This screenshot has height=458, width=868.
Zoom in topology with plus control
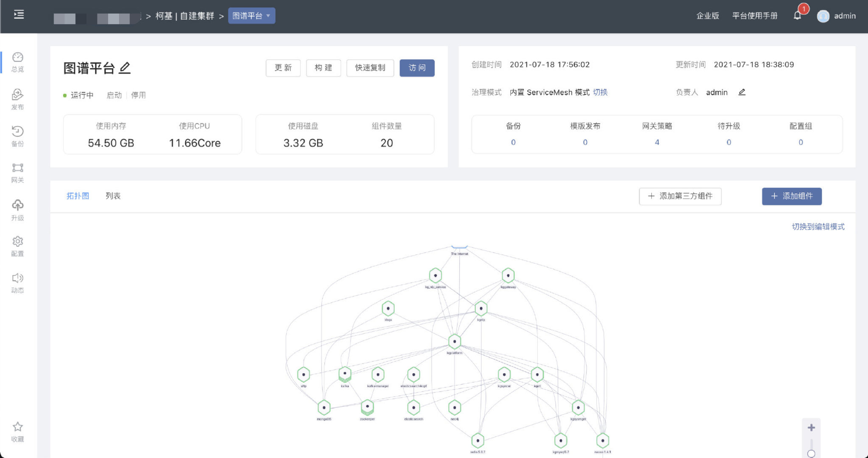(811, 427)
